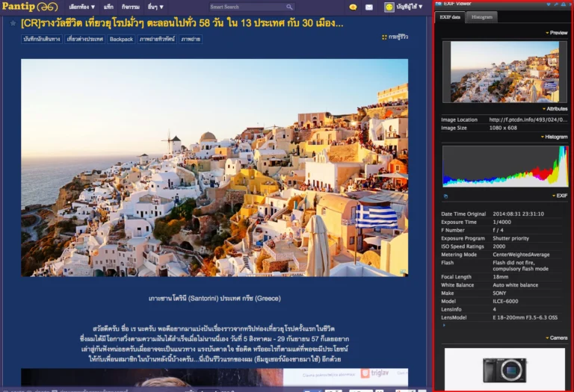Viewport: 574px width, 392px height.
Task: Star this topic as favorite
Action: click(x=13, y=23)
